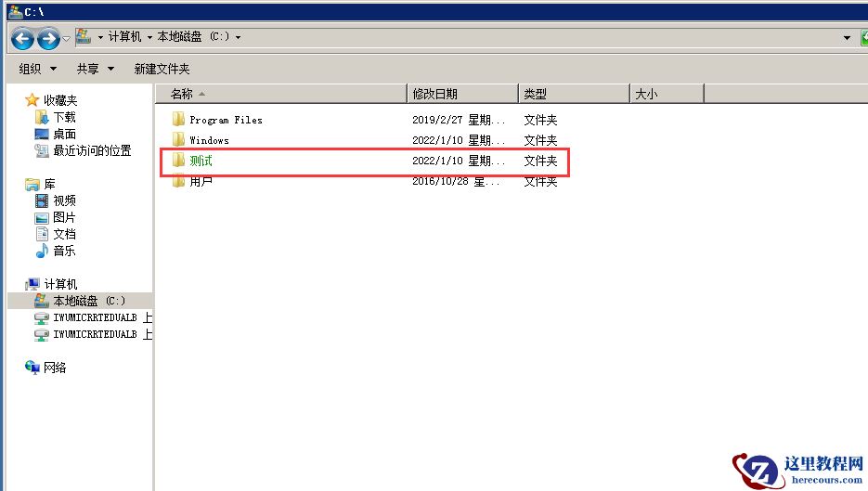Sort by 名称 column header

pos(280,94)
